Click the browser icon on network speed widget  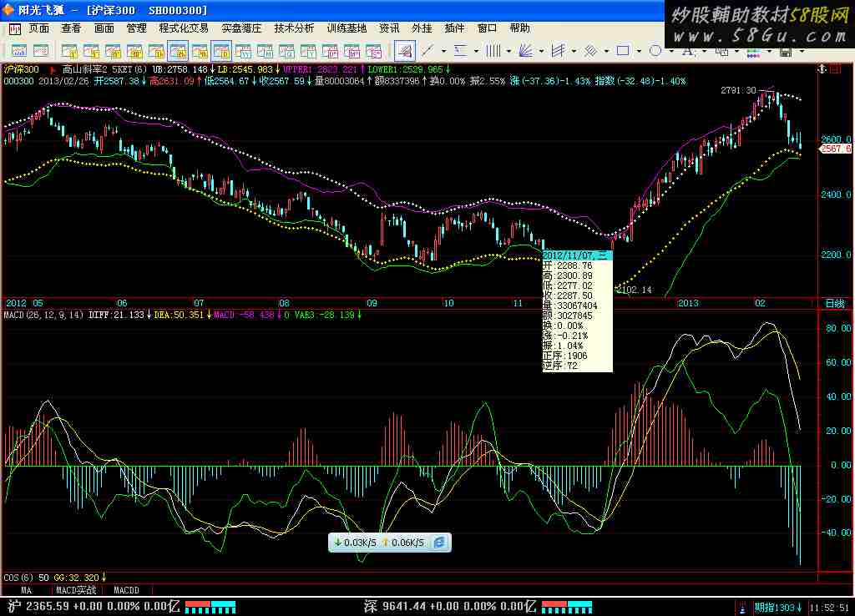pyautogui.click(x=439, y=543)
